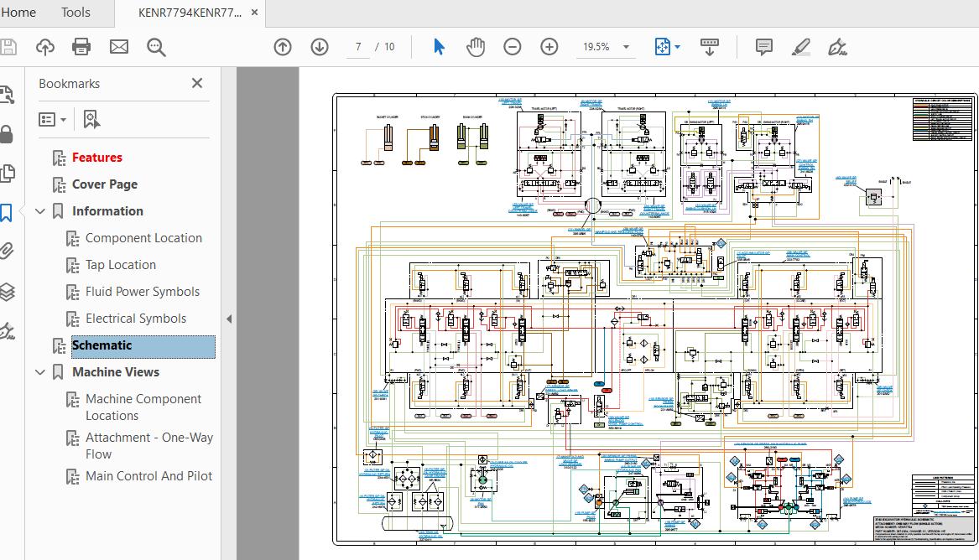The width and height of the screenshot is (979, 560).
Task: Select the KENR7794 document tab
Action: [x=190, y=13]
